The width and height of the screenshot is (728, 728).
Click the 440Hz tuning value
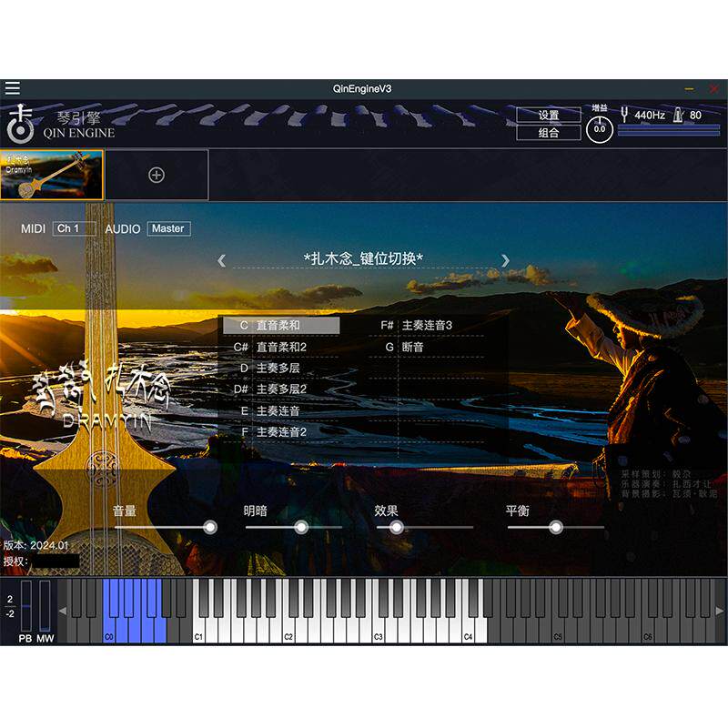(650, 116)
